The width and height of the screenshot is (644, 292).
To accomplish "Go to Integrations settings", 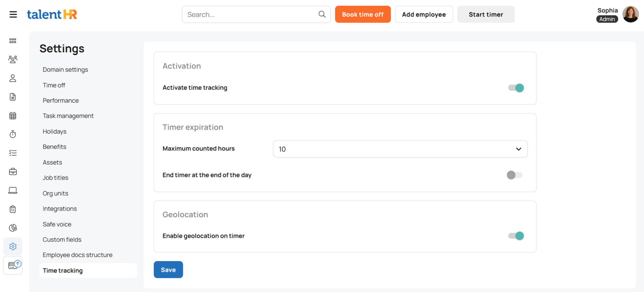I will point(60,209).
